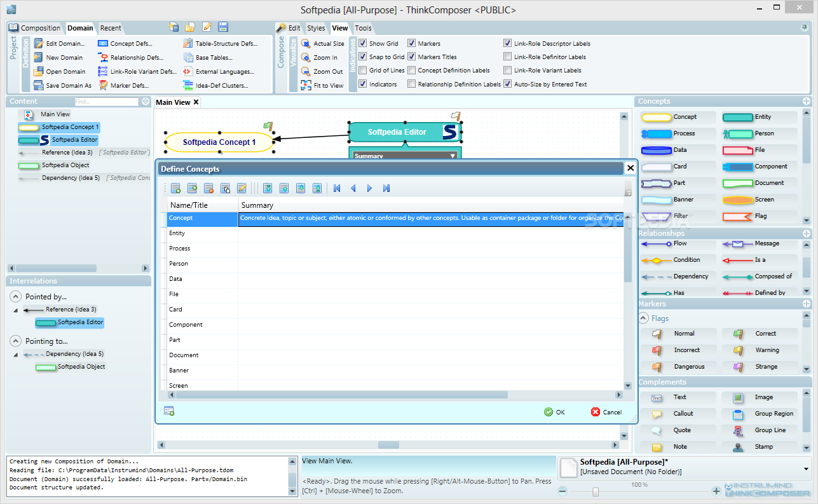This screenshot has height=504, width=818.
Task: Go to next record in Define Concepts
Action: tap(370, 188)
